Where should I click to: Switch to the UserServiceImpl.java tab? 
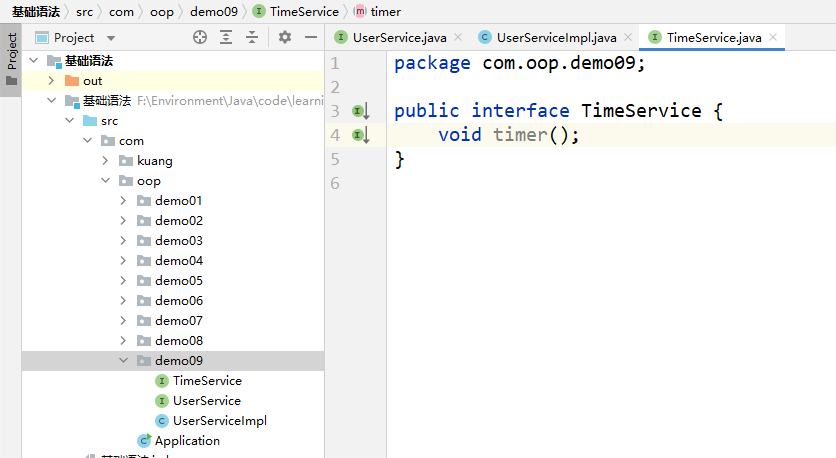[557, 38]
